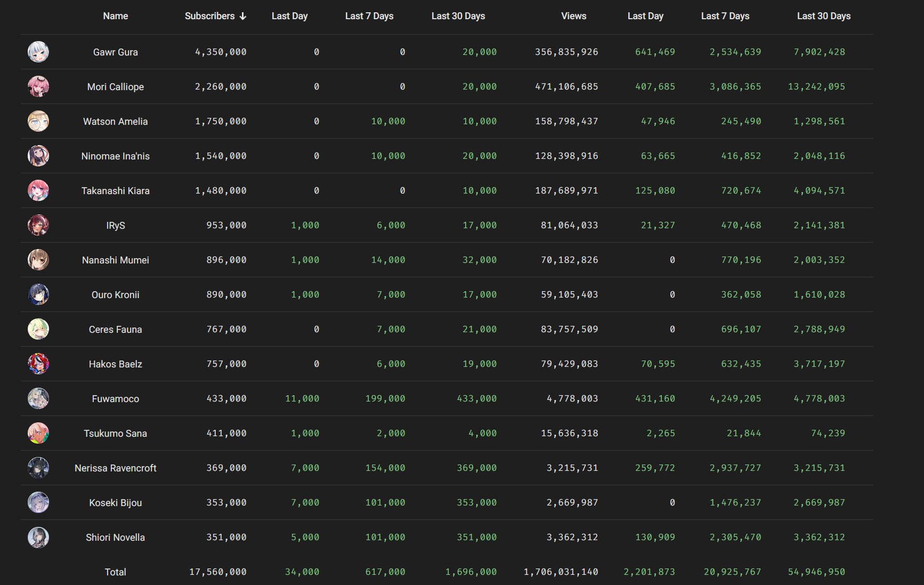Open Nanashi Mumei's avatar

[38, 260]
